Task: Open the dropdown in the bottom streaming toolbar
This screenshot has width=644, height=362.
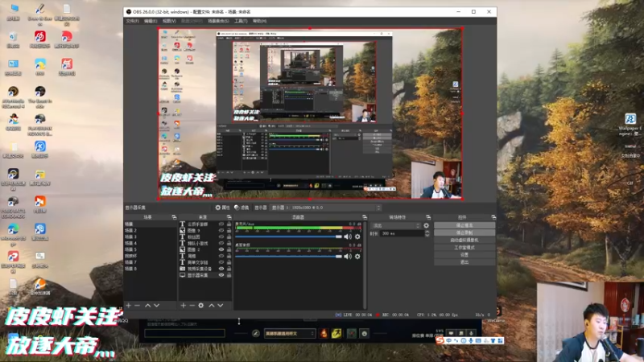Action: coord(290,333)
